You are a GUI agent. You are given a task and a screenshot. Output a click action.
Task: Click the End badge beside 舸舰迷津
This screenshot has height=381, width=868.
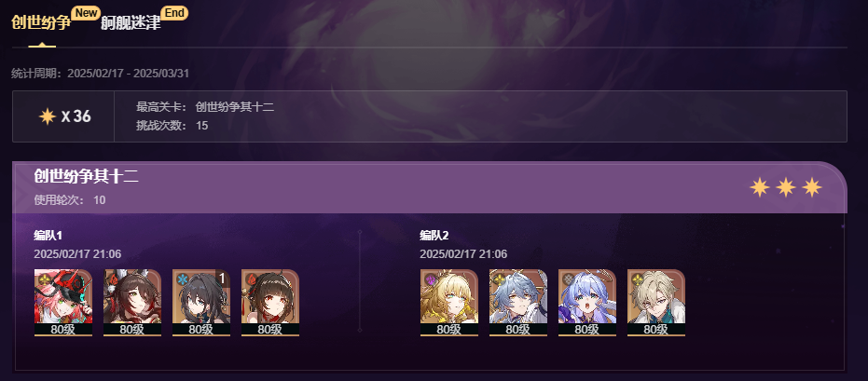(174, 13)
